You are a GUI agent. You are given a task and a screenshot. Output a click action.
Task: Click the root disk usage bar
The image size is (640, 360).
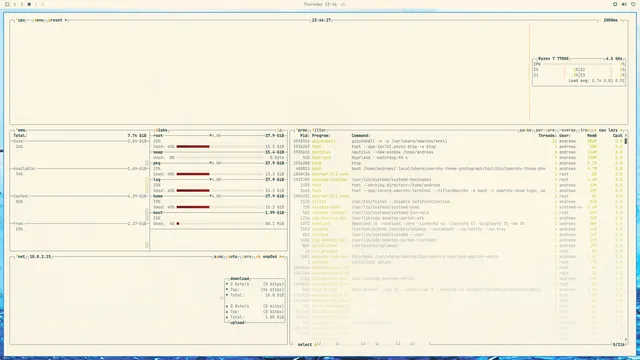coord(220,147)
